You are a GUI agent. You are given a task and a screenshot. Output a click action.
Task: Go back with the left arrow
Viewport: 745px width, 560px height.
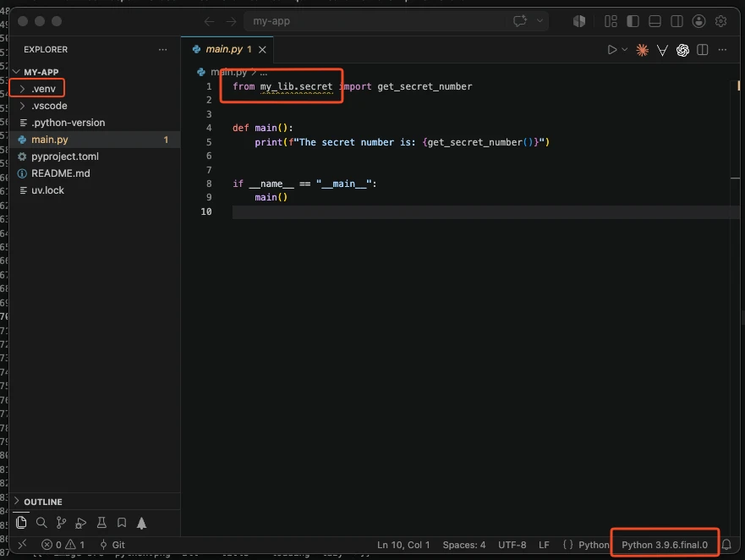tap(209, 21)
